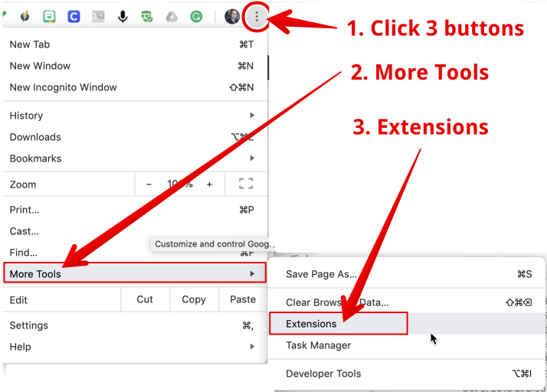This screenshot has height=392, width=547.
Task: Click the grey Google Drive extension icon
Action: pos(172,16)
